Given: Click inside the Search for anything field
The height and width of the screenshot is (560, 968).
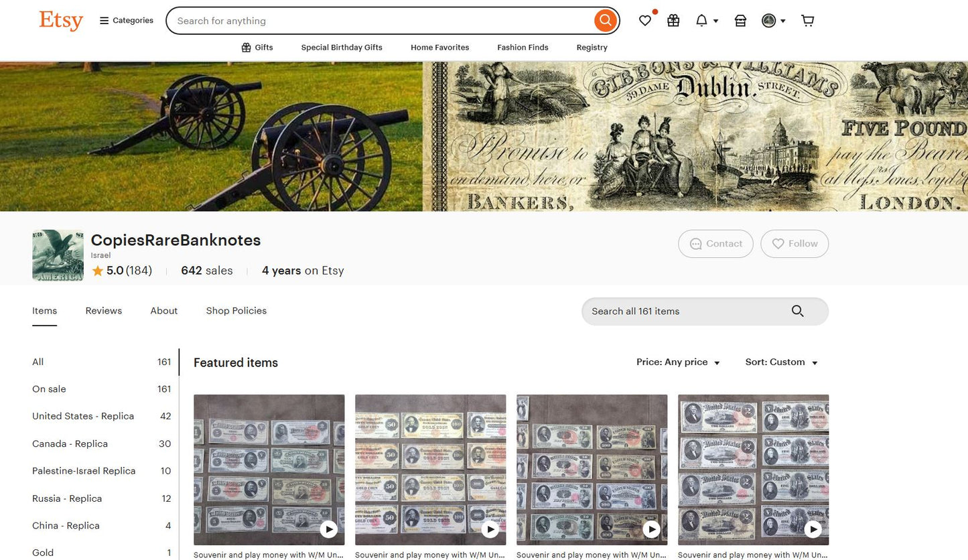Looking at the screenshot, I should pos(335,21).
